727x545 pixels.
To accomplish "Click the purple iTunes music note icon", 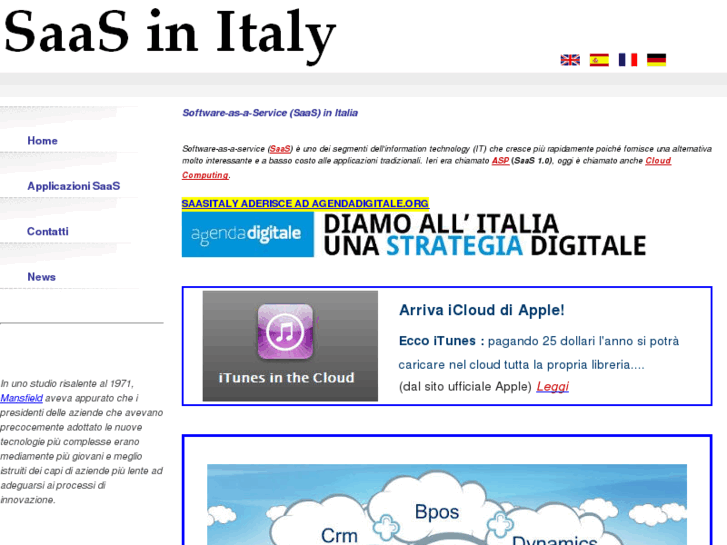I will (285, 332).
